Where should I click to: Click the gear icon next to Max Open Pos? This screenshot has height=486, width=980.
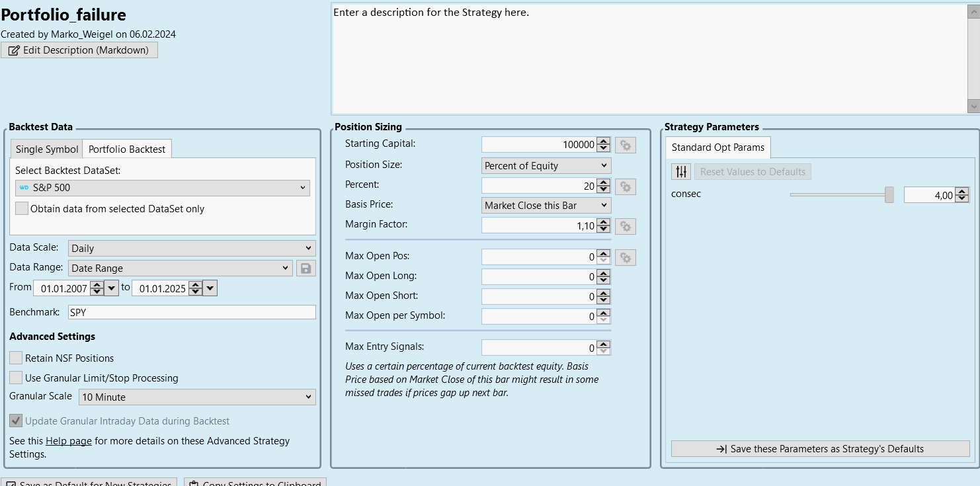click(x=625, y=257)
